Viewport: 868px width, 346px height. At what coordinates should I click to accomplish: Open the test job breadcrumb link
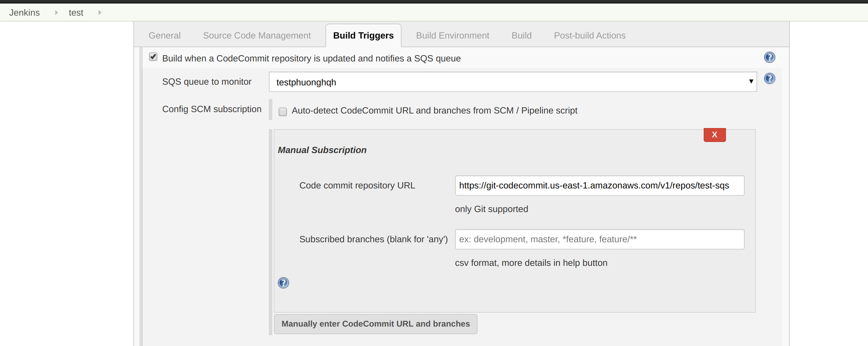(x=76, y=12)
